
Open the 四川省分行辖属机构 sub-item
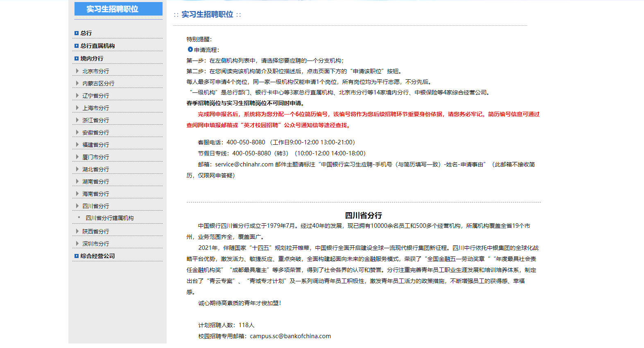(x=110, y=218)
